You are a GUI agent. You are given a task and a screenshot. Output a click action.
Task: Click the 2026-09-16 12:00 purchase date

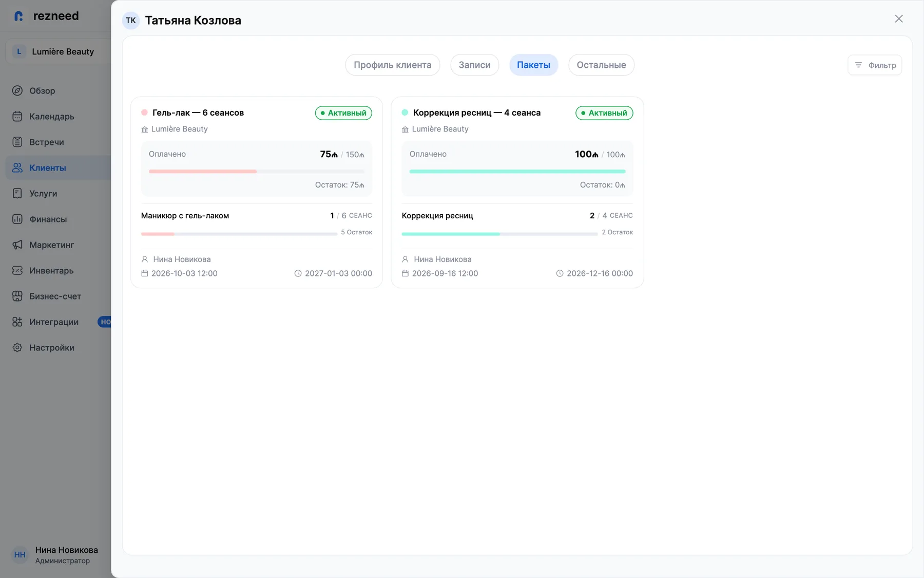coord(445,273)
